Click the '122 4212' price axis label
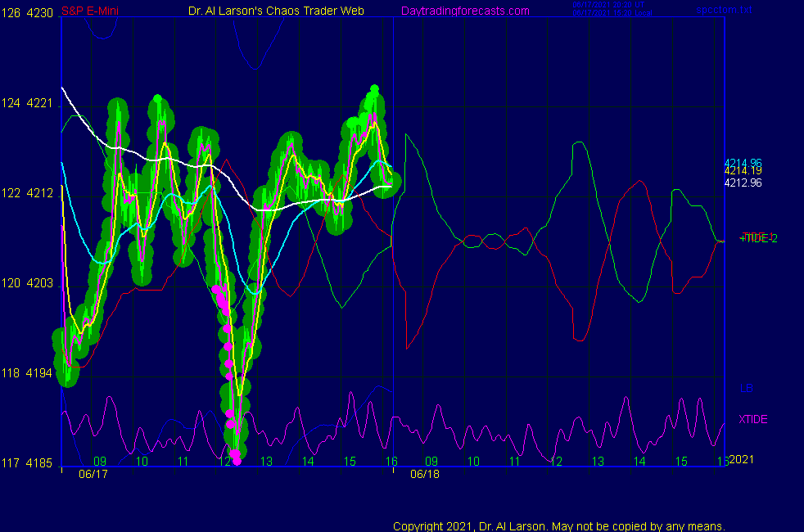Viewport: 804px width, 532px height. coord(27,193)
